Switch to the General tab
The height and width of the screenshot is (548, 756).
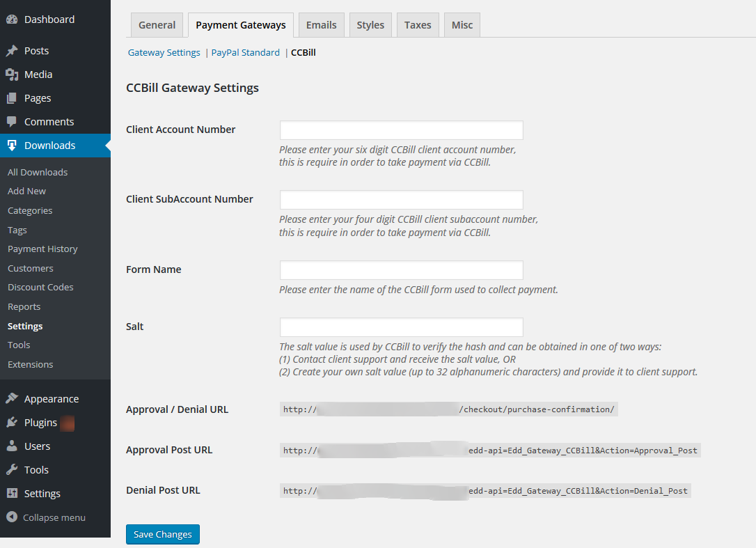coord(157,25)
